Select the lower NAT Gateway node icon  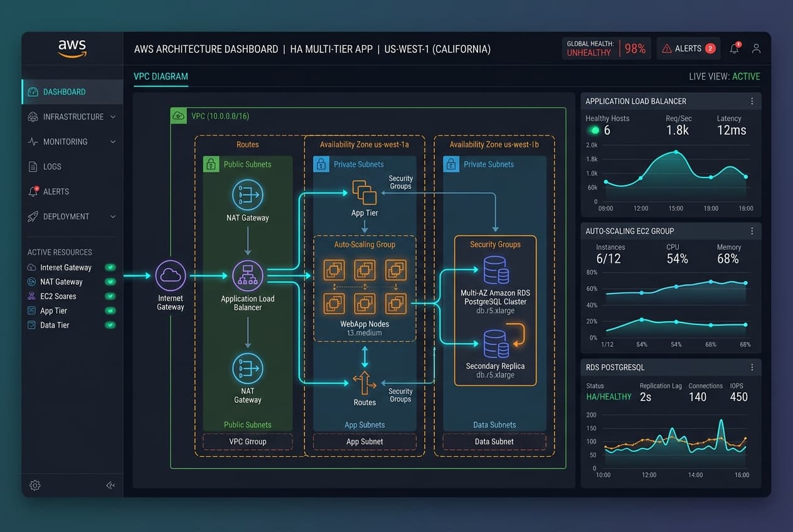coord(248,368)
